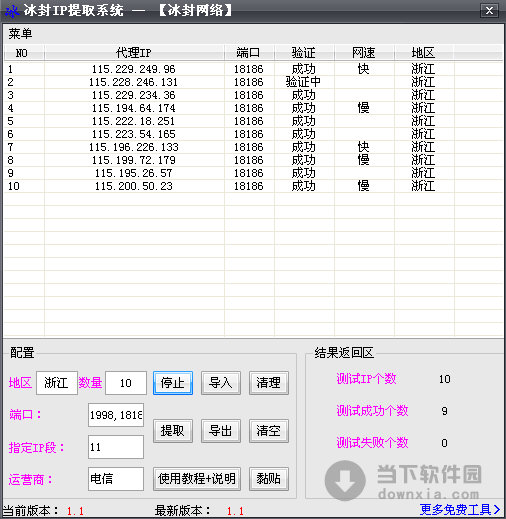Click the 测试失败个数 value 0
Viewport: 506px width, 519px height.
(x=444, y=443)
